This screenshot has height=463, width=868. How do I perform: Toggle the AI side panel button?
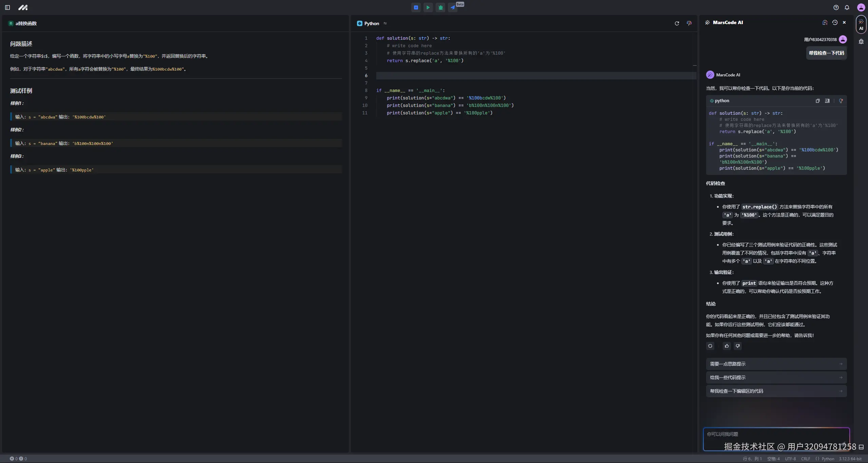[x=861, y=24]
